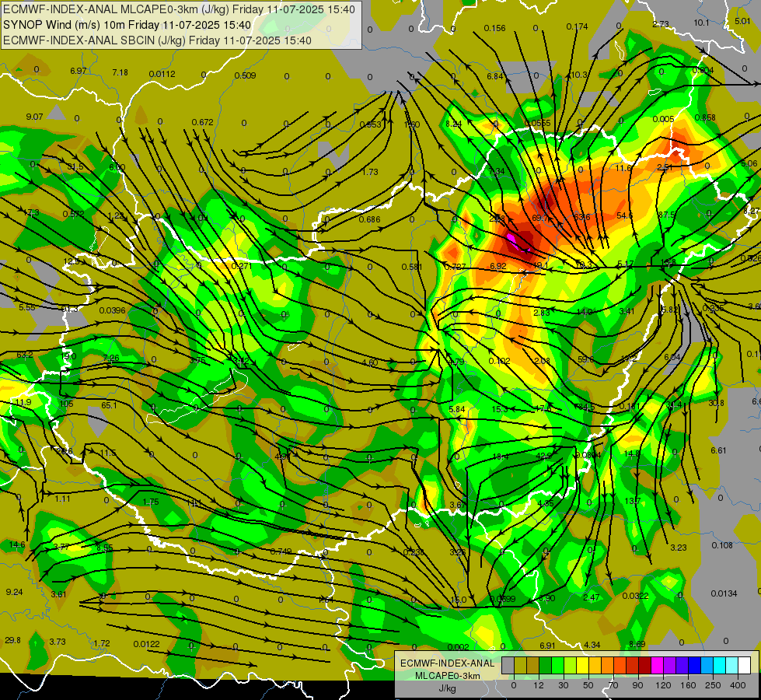Click the white swatch ending the legend bar
The height and width of the screenshot is (700, 761).
tap(744, 665)
